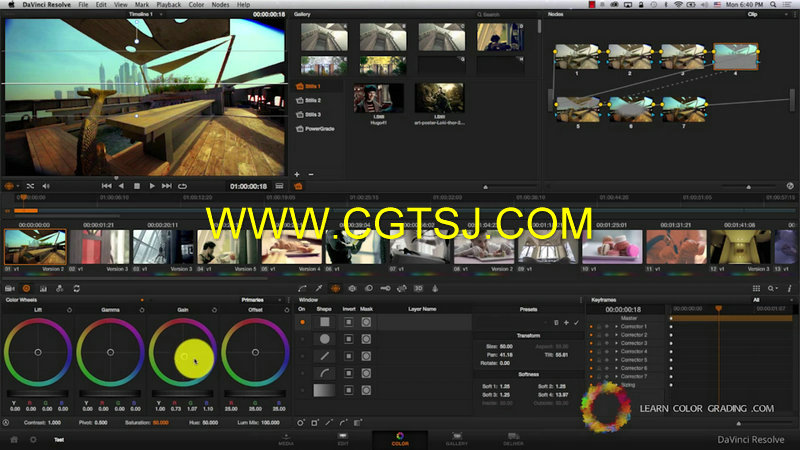Open the Blur palette icon
This screenshot has width=800, height=450.
tap(368, 288)
